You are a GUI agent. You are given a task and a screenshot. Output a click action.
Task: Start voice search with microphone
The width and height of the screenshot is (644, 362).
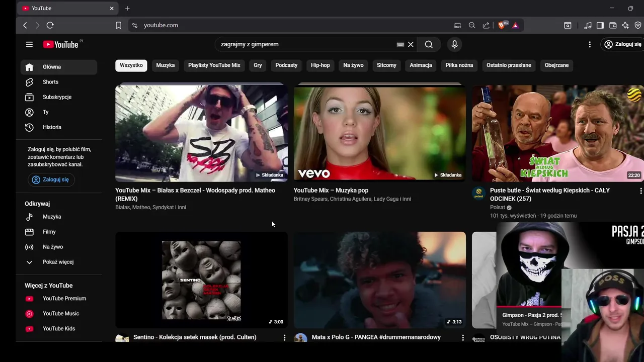(x=454, y=44)
